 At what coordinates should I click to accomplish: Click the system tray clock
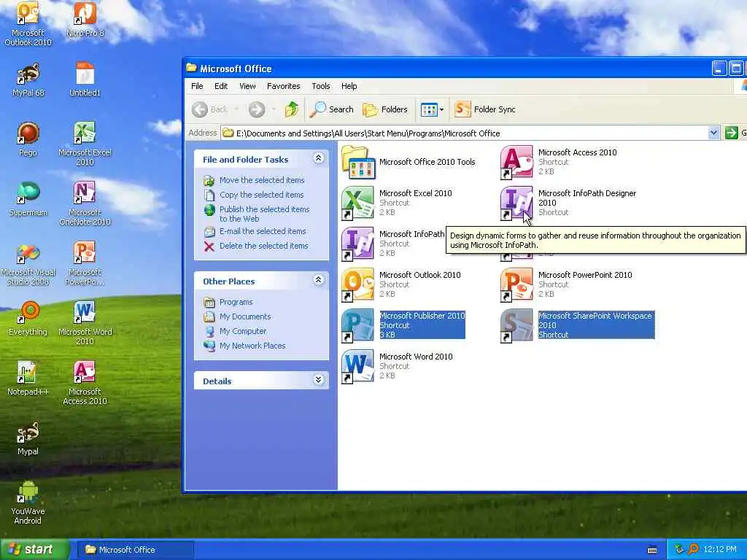click(720, 550)
